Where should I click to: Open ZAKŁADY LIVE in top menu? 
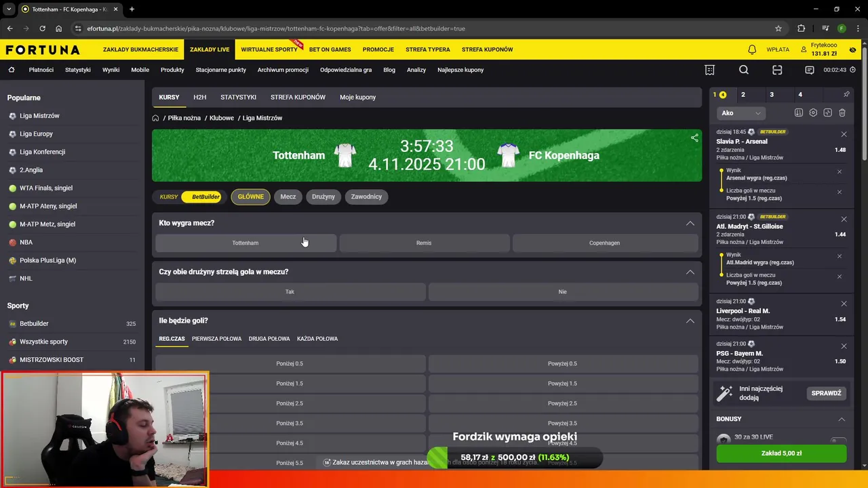tap(210, 49)
